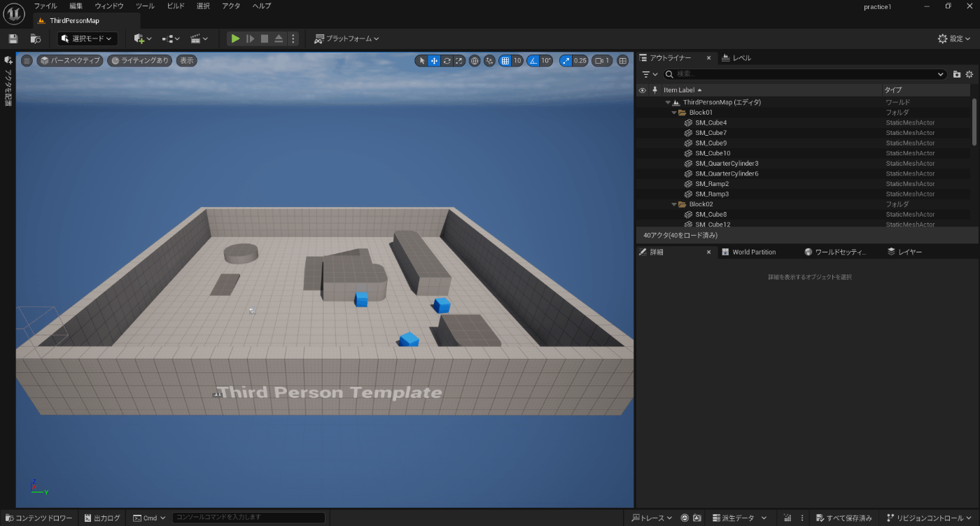Open the 編集 menu

click(x=76, y=6)
